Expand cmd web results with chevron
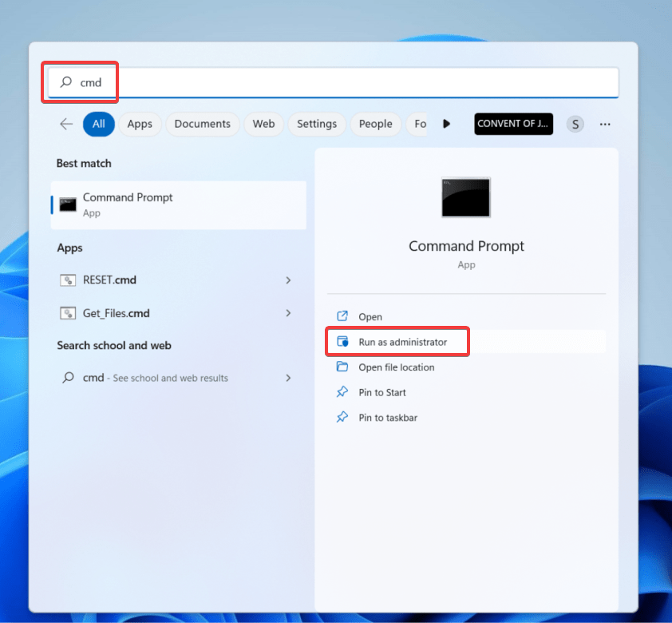The width and height of the screenshot is (672, 623). pos(288,378)
